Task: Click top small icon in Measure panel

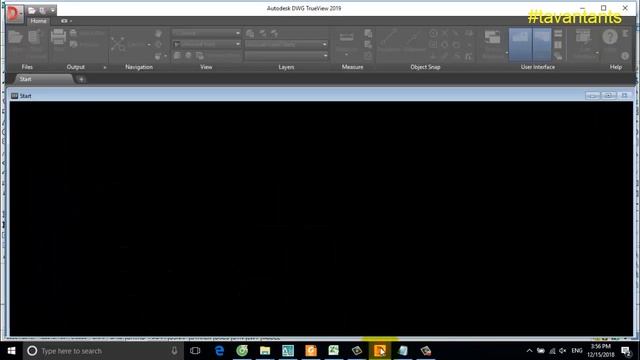Action: coord(368,33)
